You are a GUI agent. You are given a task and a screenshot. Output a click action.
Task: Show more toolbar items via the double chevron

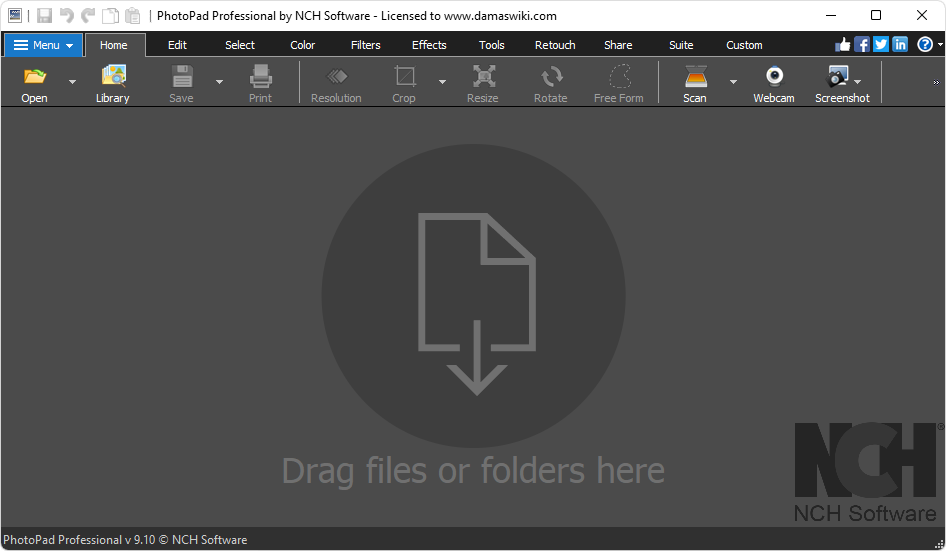[x=936, y=83]
